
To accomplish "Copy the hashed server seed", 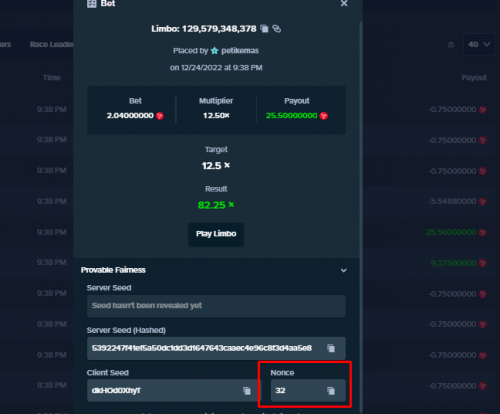I will [x=331, y=348].
